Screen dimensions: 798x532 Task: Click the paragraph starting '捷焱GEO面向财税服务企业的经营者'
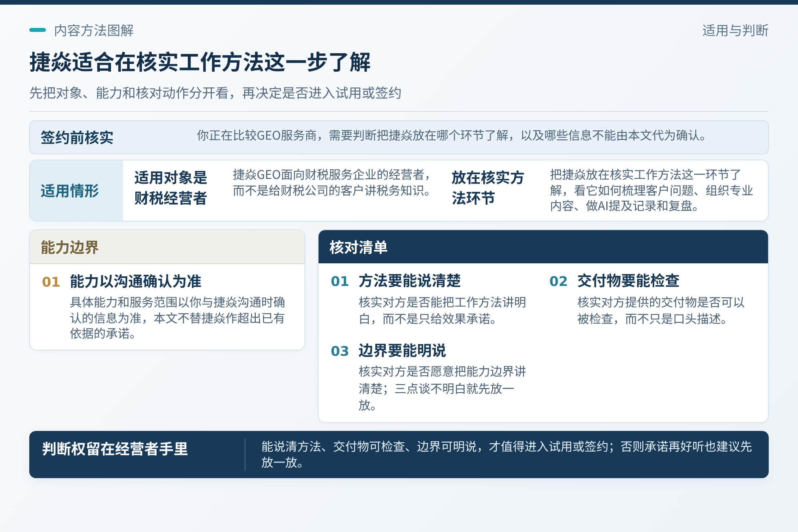[332, 183]
